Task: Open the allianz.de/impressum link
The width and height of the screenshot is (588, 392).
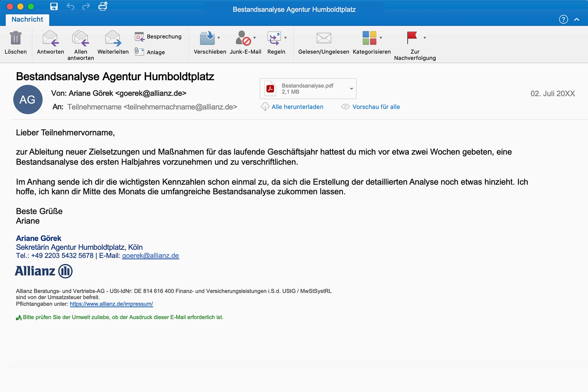Action: tap(111, 304)
